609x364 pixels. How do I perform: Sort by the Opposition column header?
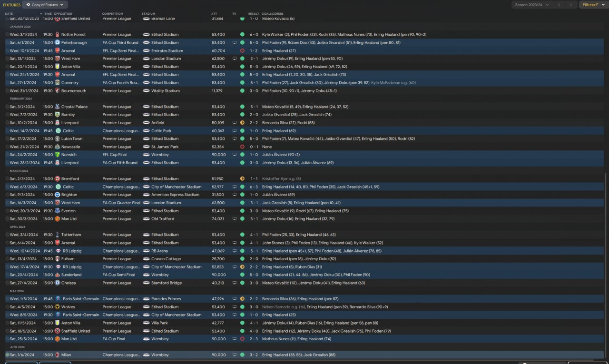pos(64,14)
